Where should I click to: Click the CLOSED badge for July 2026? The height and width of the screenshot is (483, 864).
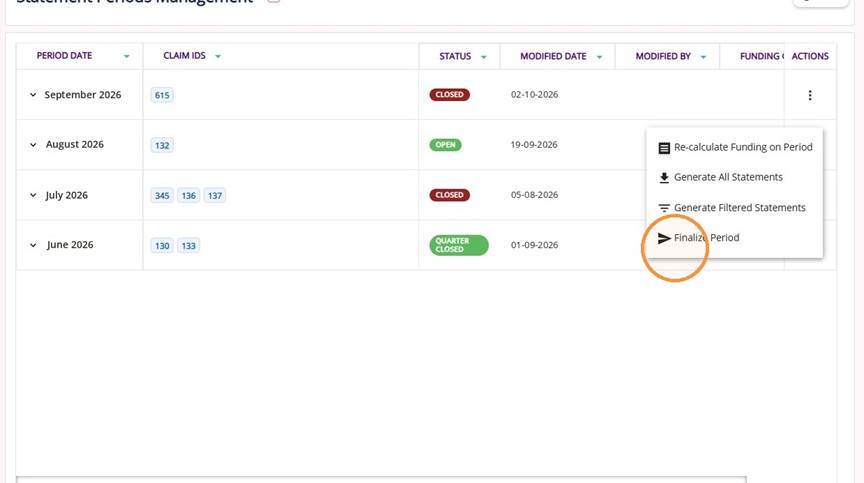point(450,195)
